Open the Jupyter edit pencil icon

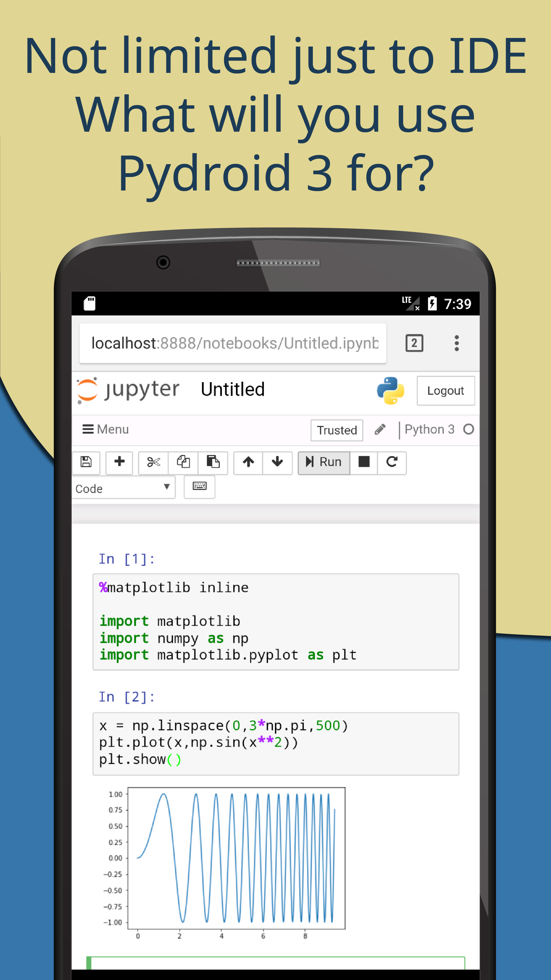[x=380, y=430]
